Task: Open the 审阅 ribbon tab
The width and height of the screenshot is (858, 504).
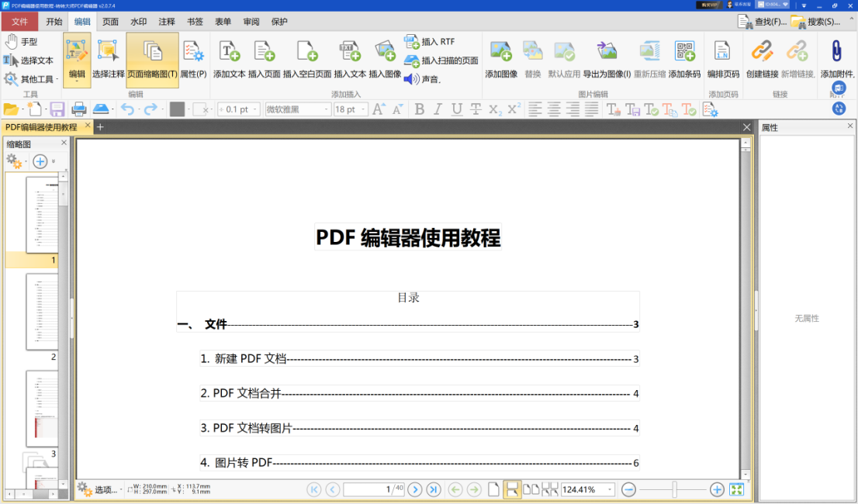Action: click(x=251, y=22)
